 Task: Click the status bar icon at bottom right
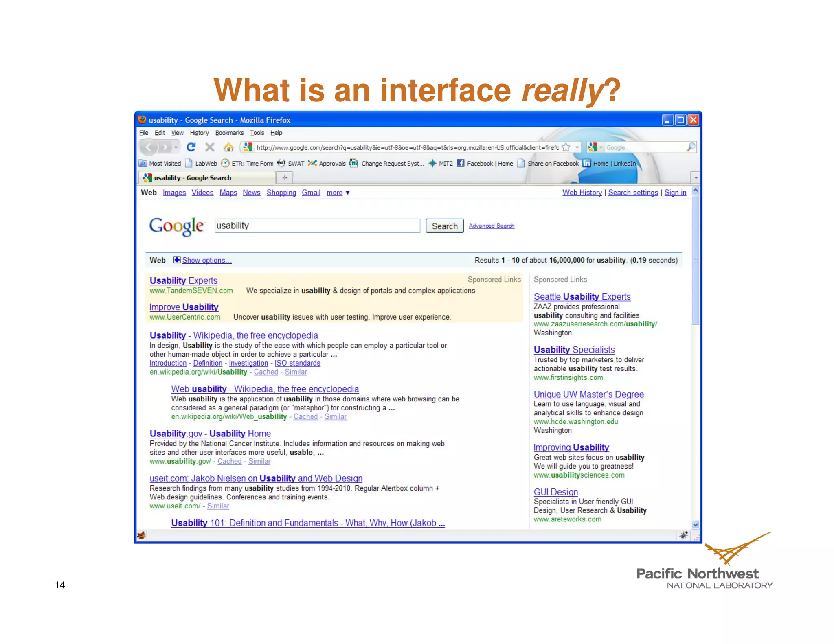pos(684,535)
